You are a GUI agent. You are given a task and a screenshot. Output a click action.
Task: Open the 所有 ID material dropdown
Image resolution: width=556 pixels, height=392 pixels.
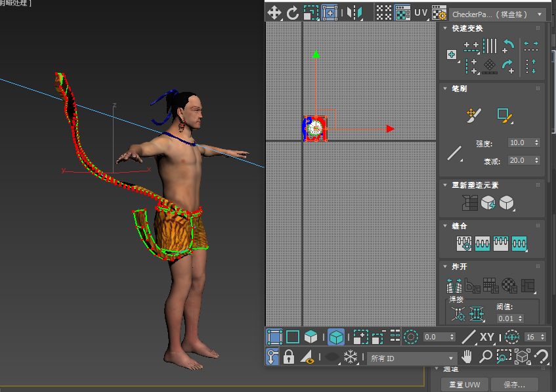click(412, 358)
